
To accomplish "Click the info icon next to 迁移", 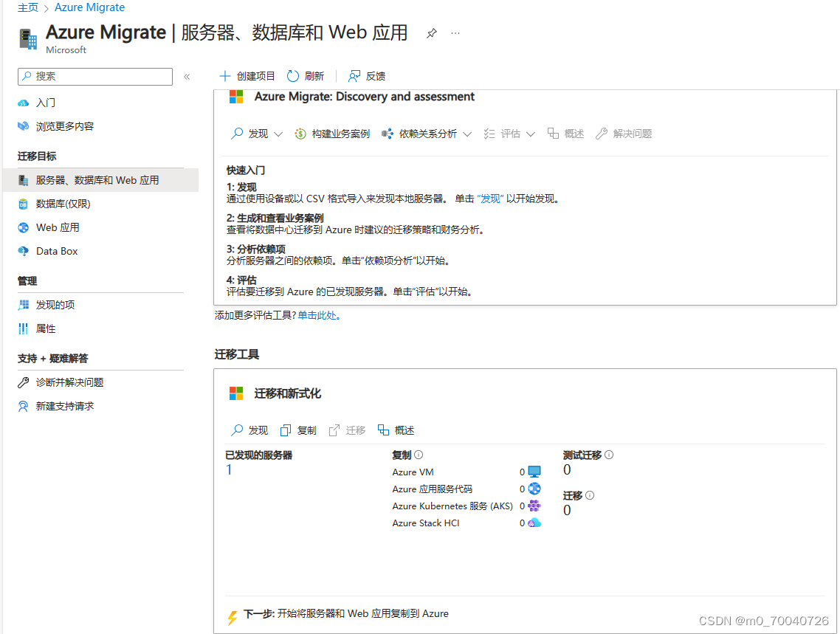I will pos(590,495).
